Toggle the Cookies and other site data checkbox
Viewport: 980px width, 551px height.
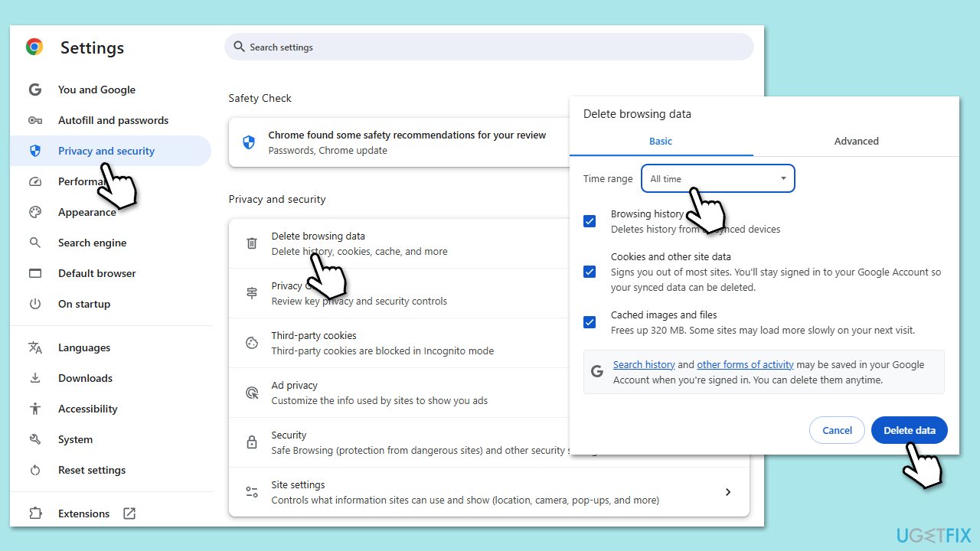point(590,272)
